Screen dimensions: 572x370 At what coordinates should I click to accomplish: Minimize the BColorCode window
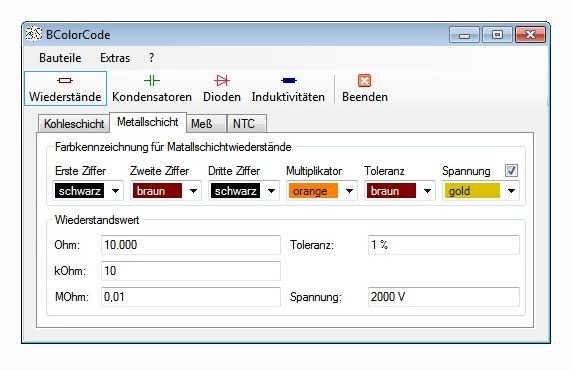tap(464, 35)
